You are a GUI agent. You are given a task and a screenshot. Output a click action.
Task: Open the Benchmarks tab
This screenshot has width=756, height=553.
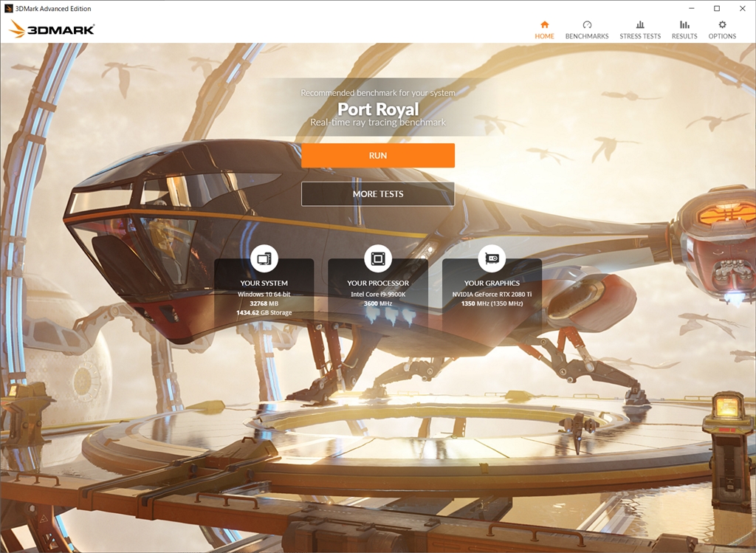point(587,30)
